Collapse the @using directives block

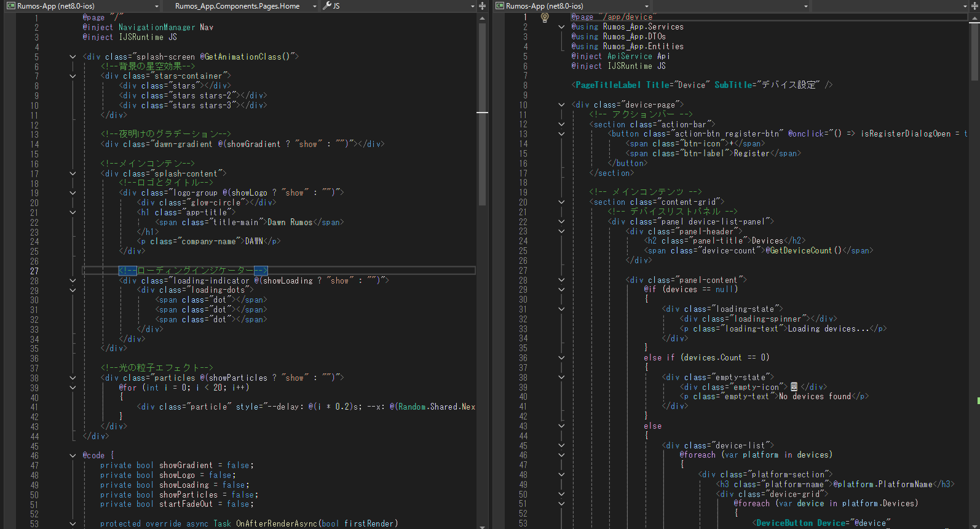point(561,27)
